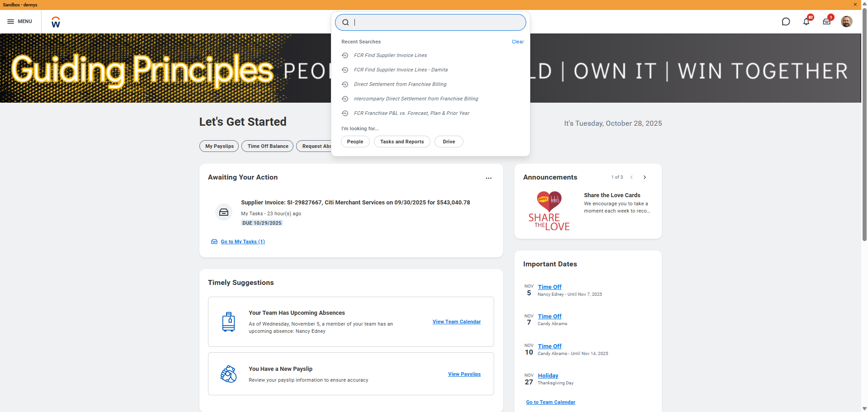Open Awaiting Your Action more options ellipsis
The width and height of the screenshot is (868, 412).
(488, 178)
